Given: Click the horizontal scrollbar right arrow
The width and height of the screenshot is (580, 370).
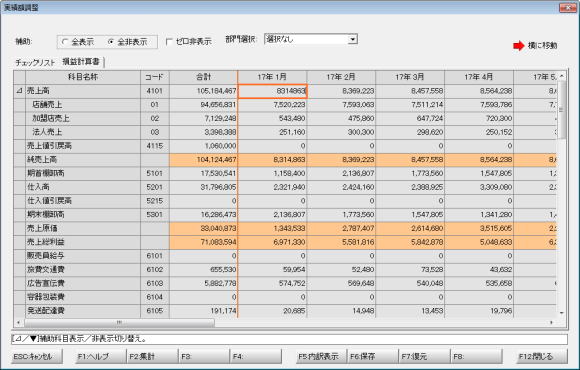Looking at the screenshot, I should pos(552,323).
